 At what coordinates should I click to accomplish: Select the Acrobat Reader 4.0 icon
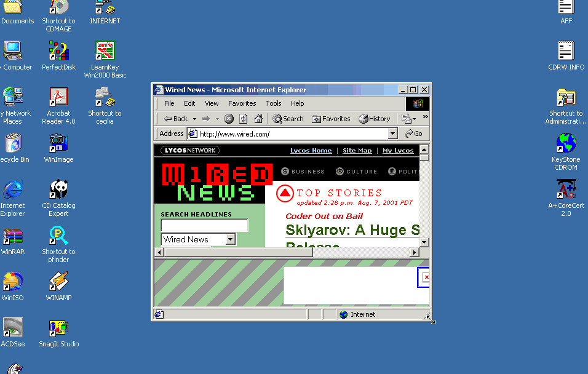[x=58, y=106]
